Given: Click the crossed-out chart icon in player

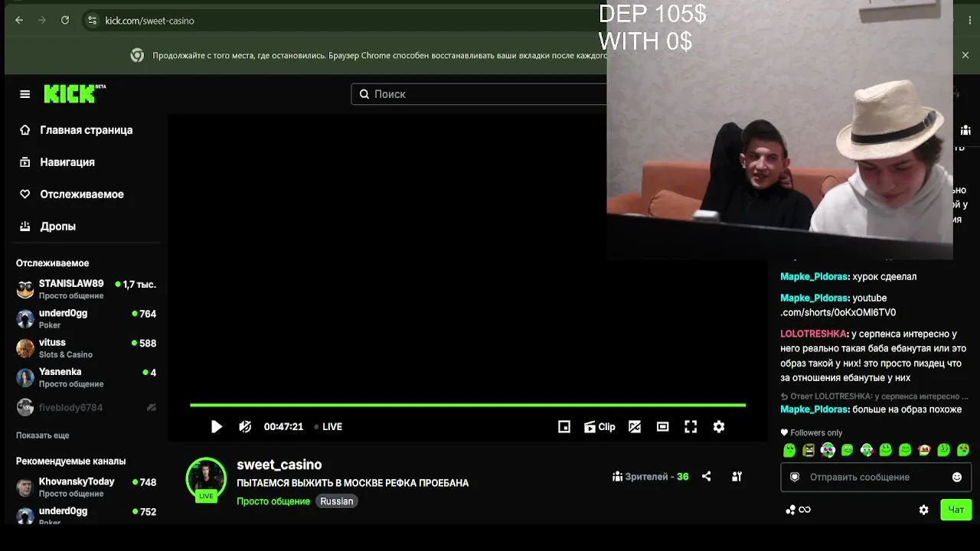Looking at the screenshot, I should (635, 427).
